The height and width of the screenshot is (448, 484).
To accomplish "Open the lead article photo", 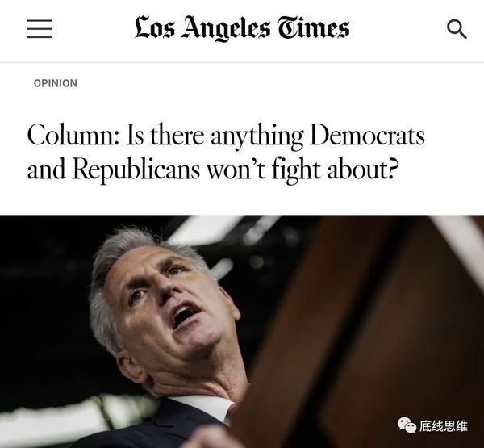I will [242, 331].
